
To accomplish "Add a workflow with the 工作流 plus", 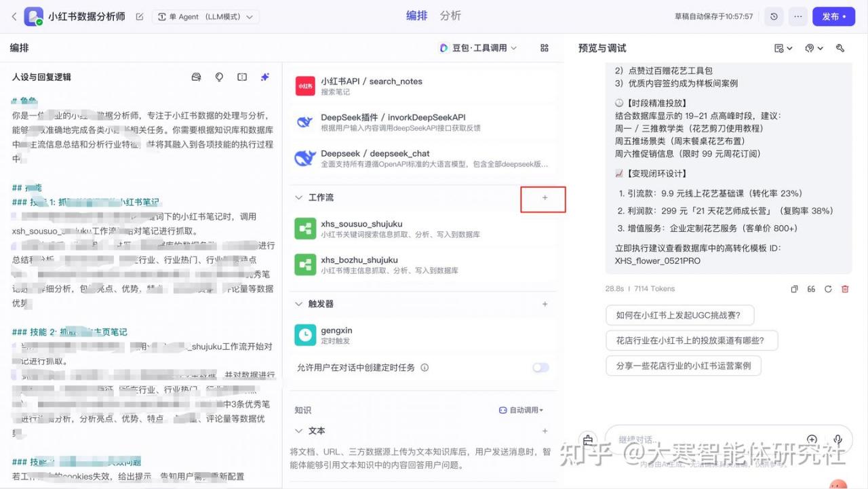I will [x=545, y=197].
